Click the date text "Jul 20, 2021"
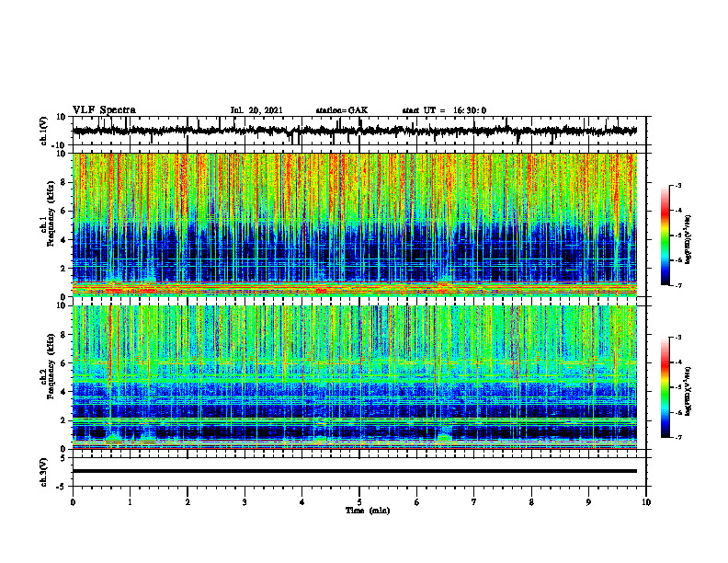728x563 pixels. pyautogui.click(x=256, y=110)
